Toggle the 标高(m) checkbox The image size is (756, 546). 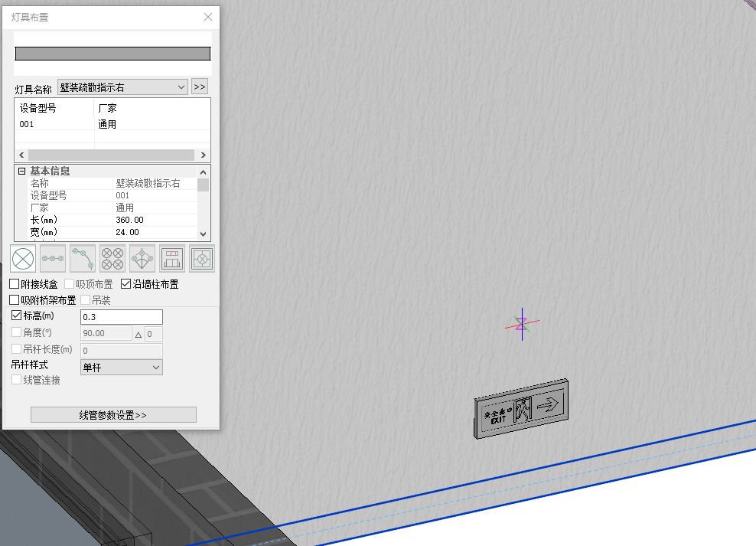coord(17,316)
